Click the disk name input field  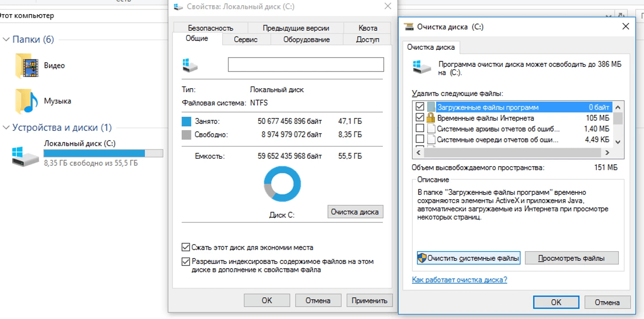306,64
